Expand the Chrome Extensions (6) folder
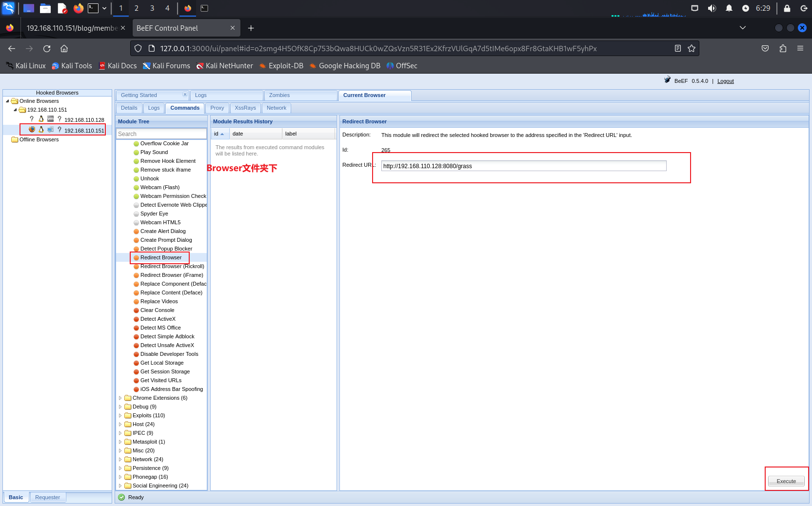 (x=120, y=398)
